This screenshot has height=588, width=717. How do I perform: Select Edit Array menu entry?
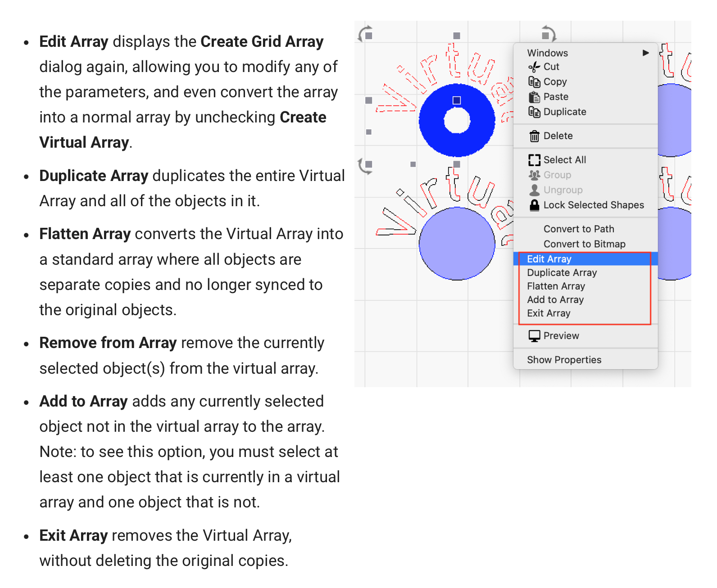click(585, 259)
